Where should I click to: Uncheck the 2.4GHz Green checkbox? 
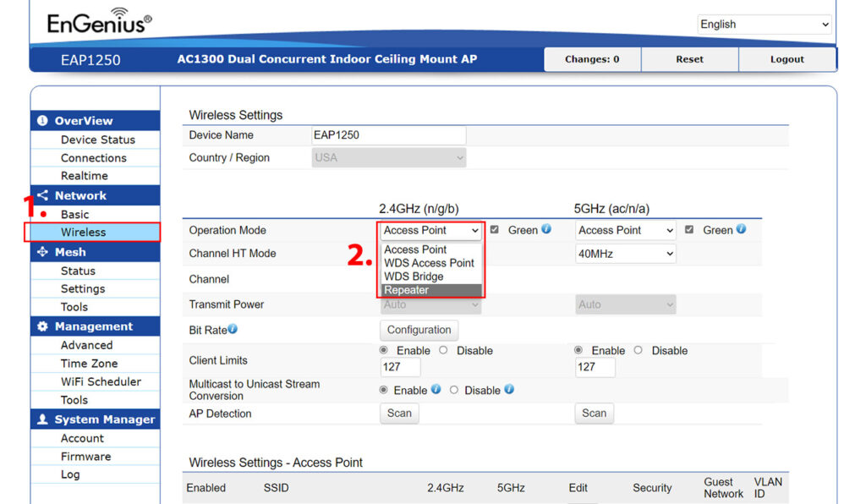point(495,230)
